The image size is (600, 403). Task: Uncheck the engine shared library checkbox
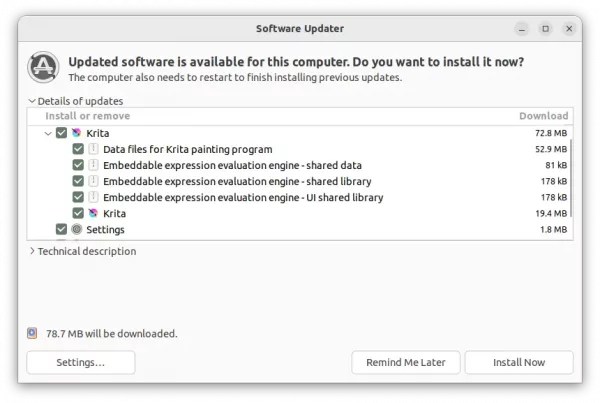(78, 181)
